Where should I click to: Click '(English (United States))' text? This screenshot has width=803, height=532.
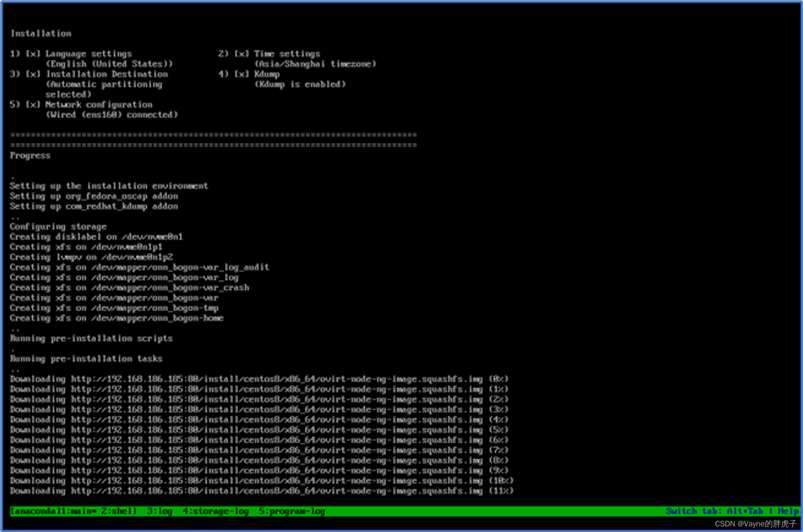pyautogui.click(x=109, y=64)
